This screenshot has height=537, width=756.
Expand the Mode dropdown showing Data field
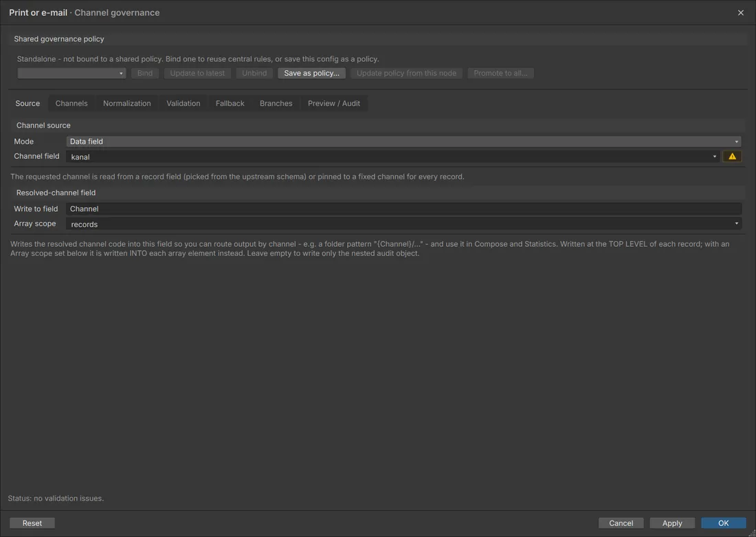403,142
